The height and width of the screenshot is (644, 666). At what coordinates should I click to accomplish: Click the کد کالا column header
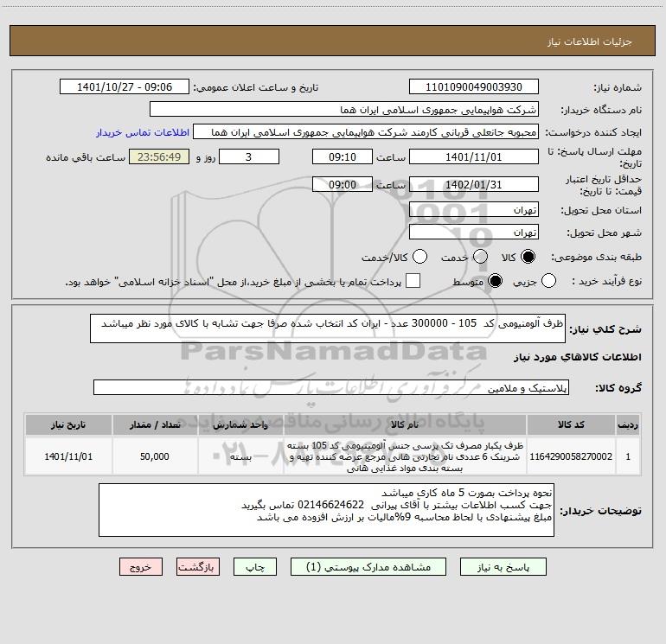pyautogui.click(x=571, y=424)
